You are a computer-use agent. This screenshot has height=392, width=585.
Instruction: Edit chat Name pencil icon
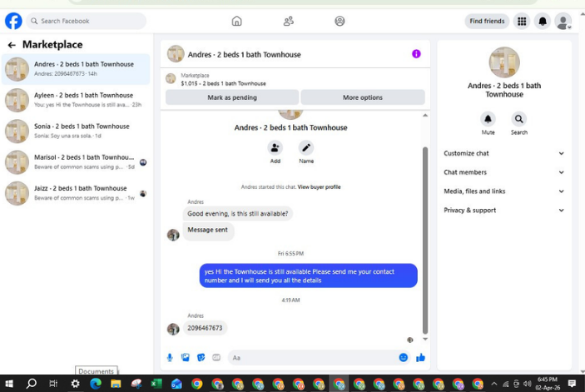click(x=306, y=148)
